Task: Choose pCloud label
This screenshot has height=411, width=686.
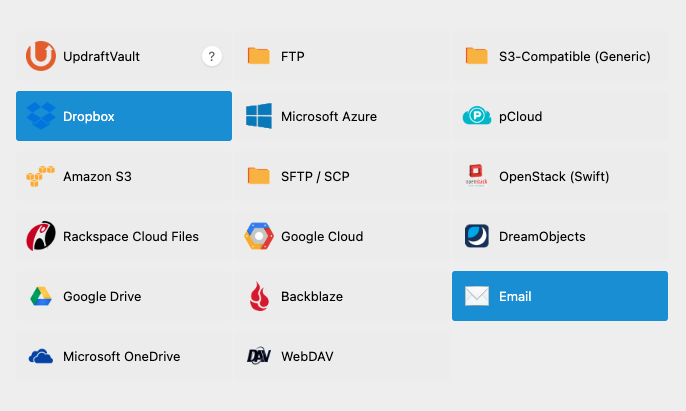Action: 521,116
